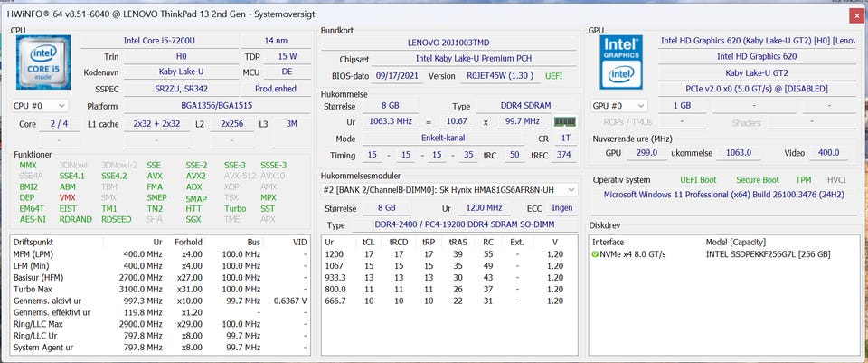Click the Intel Kaby Lake-U Premium PCH field
868x363 pixels.
[x=475, y=59]
